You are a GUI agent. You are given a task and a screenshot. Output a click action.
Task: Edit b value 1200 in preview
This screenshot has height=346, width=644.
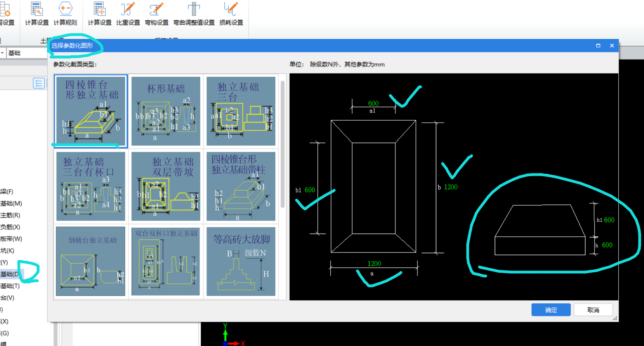(451, 187)
